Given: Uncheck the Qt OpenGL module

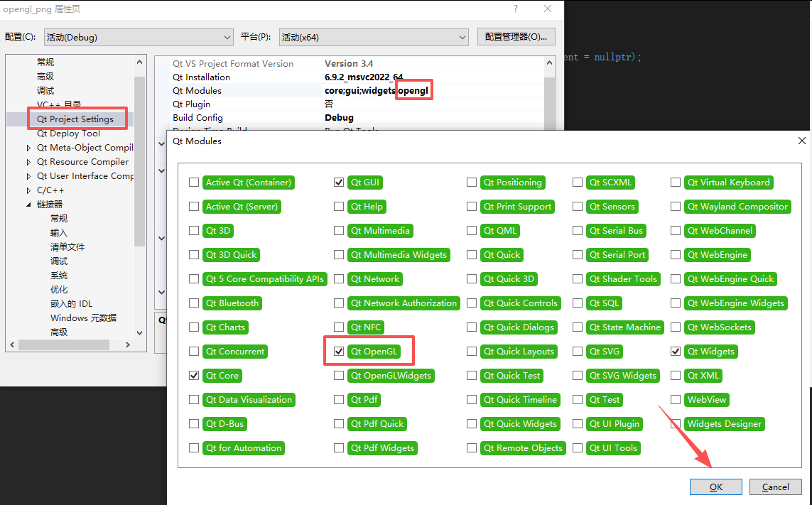Looking at the screenshot, I should pos(339,351).
